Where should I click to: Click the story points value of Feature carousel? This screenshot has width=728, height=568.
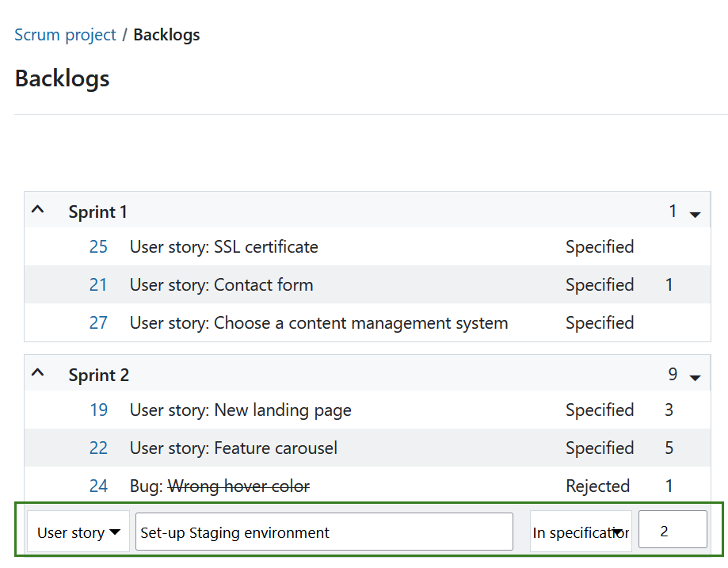click(x=669, y=448)
